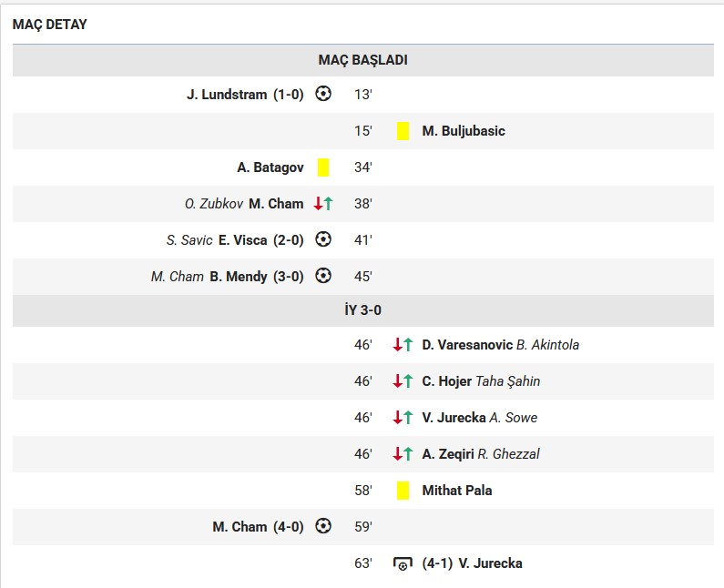Click substitution arrows beside D. Varesanovic
This screenshot has height=588, width=724.
pos(403,345)
